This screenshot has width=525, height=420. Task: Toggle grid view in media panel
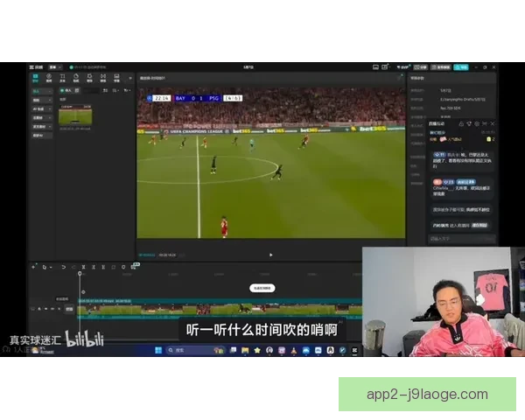point(105,90)
